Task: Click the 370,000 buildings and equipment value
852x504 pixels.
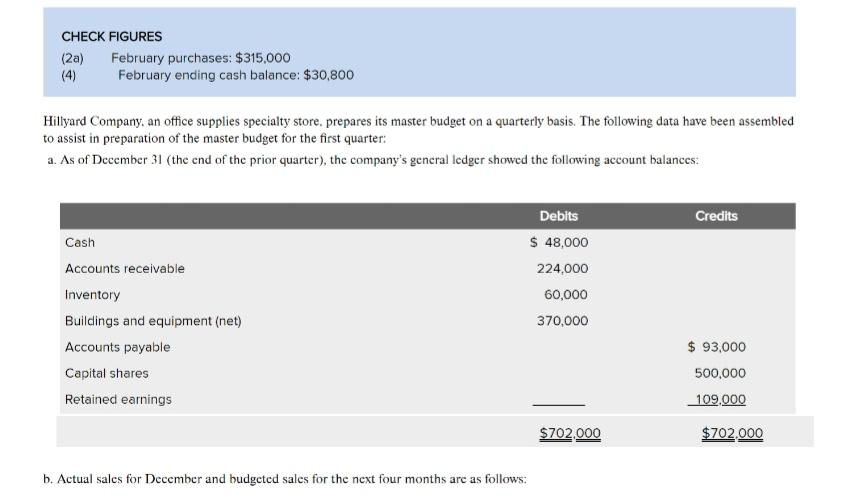Action: pos(562,321)
